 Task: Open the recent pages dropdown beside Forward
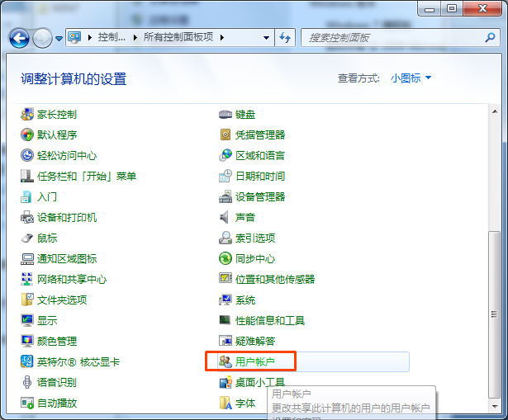pos(59,38)
